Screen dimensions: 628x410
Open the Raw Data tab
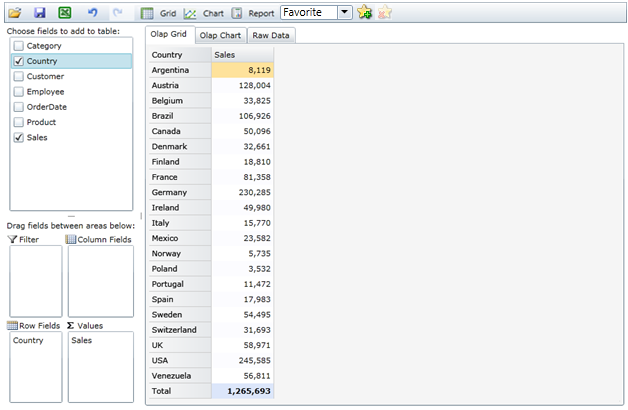(x=271, y=35)
